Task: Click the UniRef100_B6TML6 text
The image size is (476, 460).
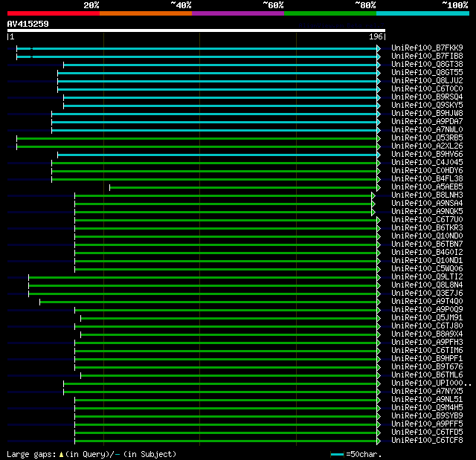Action: coord(427,375)
